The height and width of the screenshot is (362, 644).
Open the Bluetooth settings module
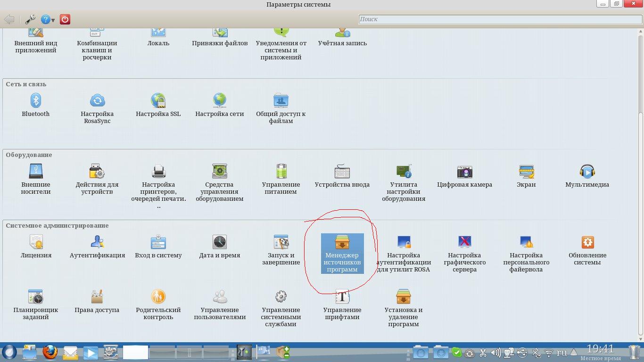pos(36,105)
